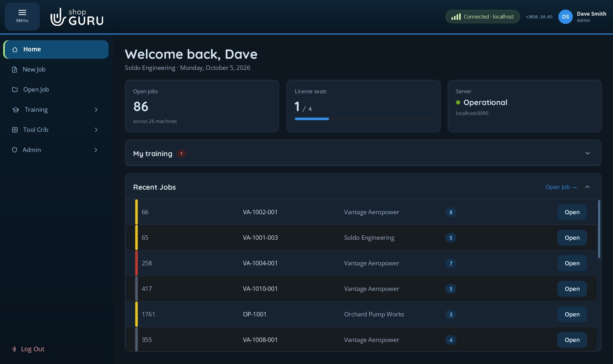
Task: Open job 355 VA-1008-001
Action: click(572, 340)
